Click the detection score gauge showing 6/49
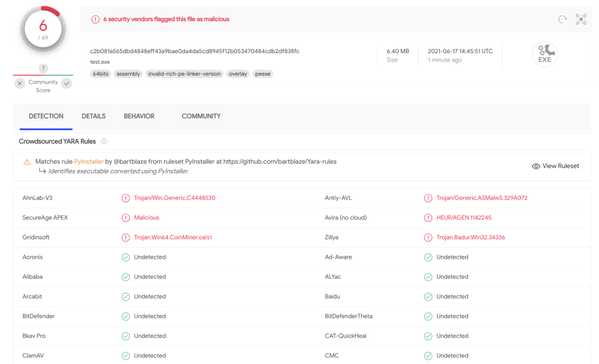 (x=43, y=29)
